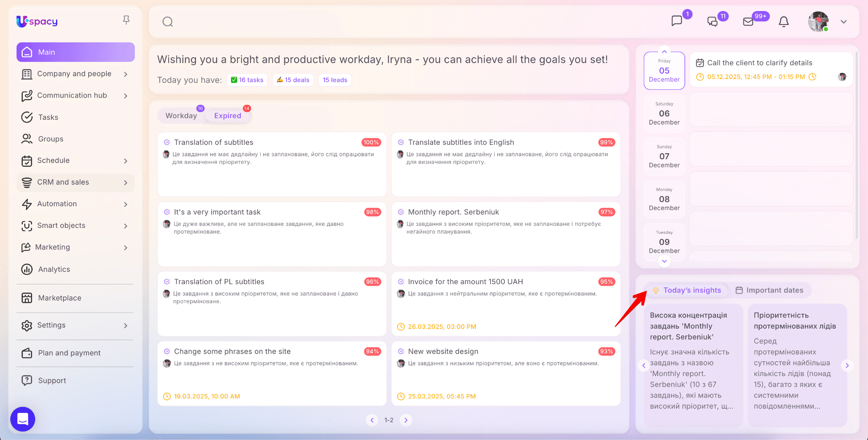868x440 pixels.
Task: Click the CRM and sales icon
Action: [x=27, y=183]
